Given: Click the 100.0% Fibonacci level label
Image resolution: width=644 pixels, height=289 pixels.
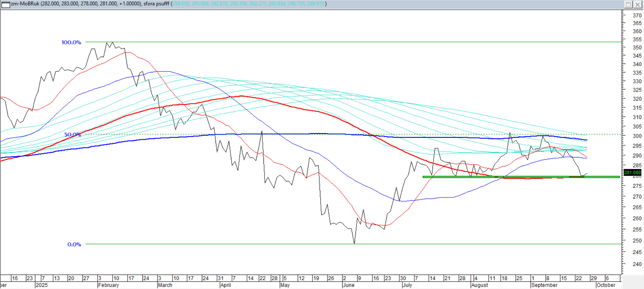Looking at the screenshot, I should pos(71,42).
